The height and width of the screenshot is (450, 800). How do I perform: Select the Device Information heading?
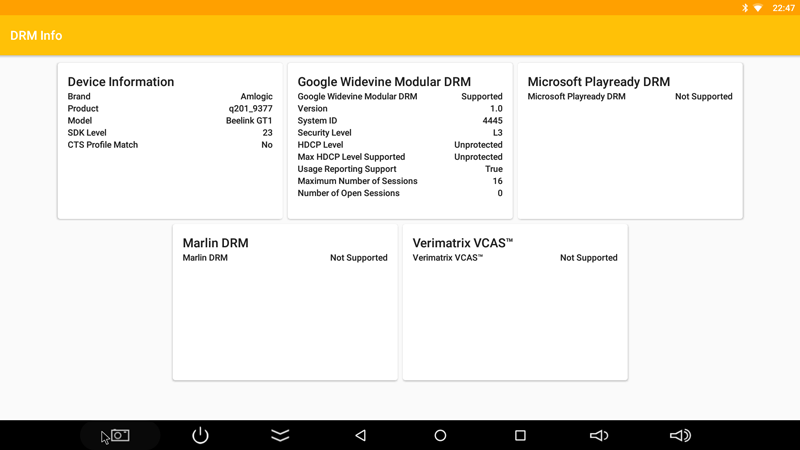click(121, 82)
